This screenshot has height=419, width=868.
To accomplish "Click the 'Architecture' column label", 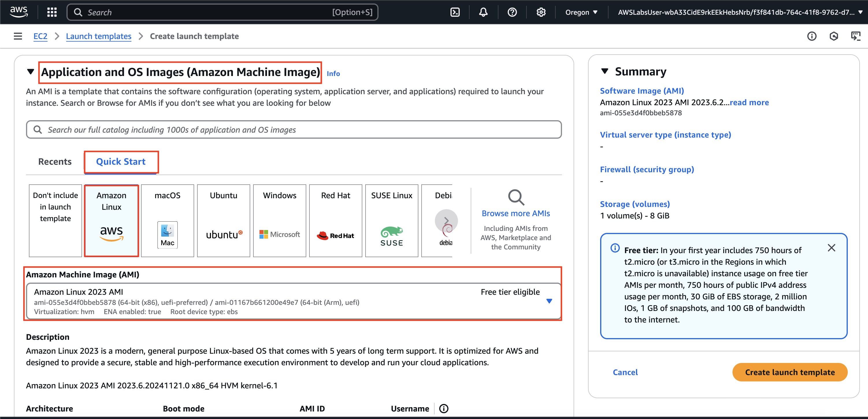I will (x=49, y=409).
